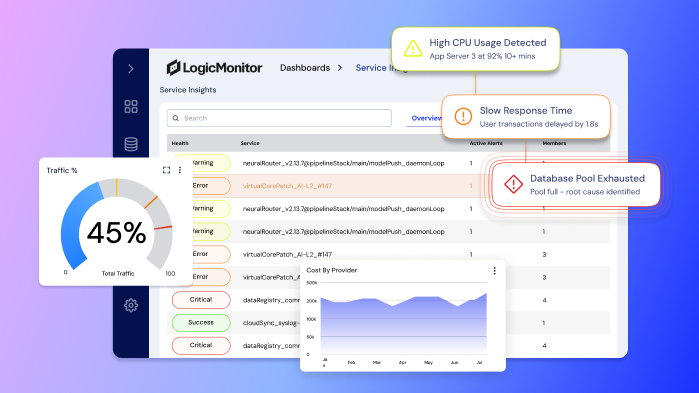Expand Traffic % widget to fullscreen
Viewport: 699px width, 393px height.
pos(166,170)
